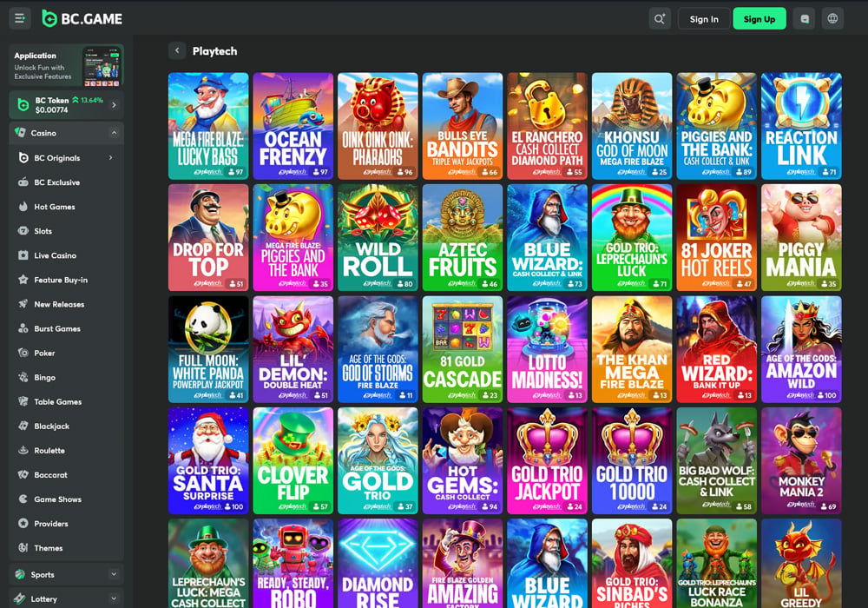Click the Game Shows sidebar icon

pyautogui.click(x=23, y=499)
